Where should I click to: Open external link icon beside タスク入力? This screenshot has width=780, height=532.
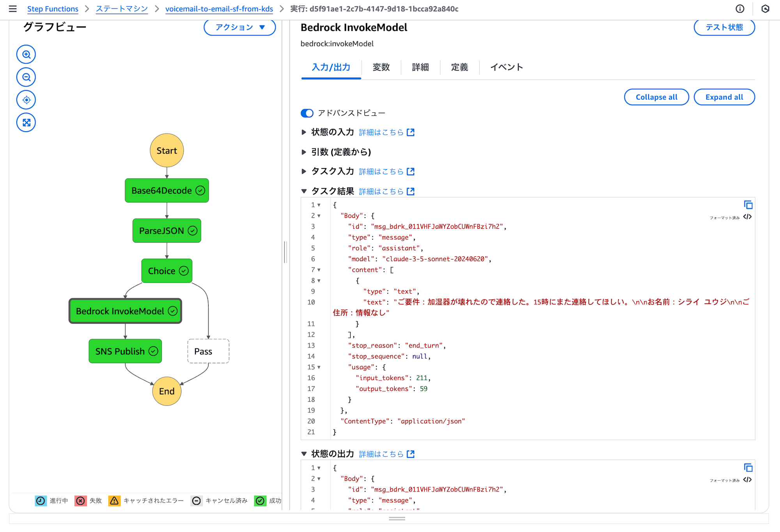point(410,171)
